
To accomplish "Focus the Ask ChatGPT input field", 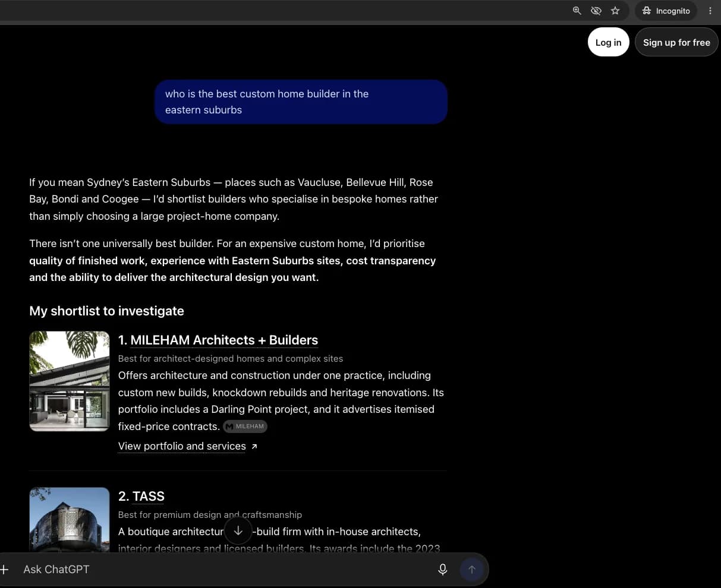I will (x=226, y=570).
